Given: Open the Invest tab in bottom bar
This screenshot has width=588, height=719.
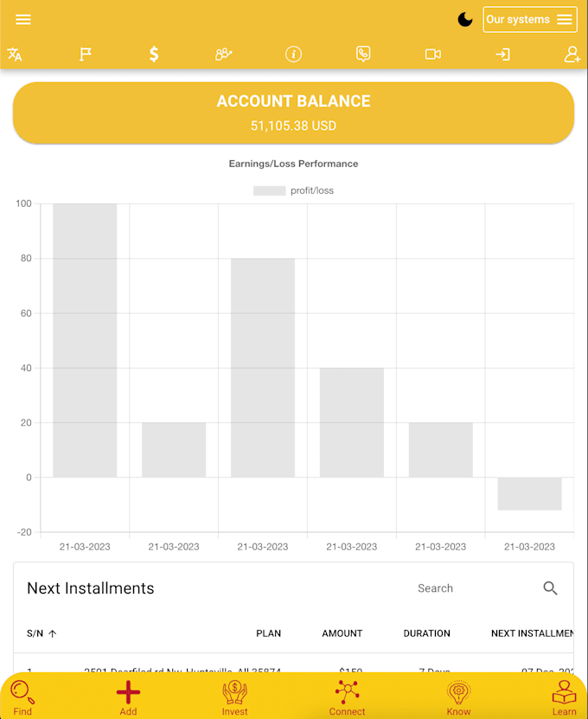Looking at the screenshot, I should click(x=234, y=697).
